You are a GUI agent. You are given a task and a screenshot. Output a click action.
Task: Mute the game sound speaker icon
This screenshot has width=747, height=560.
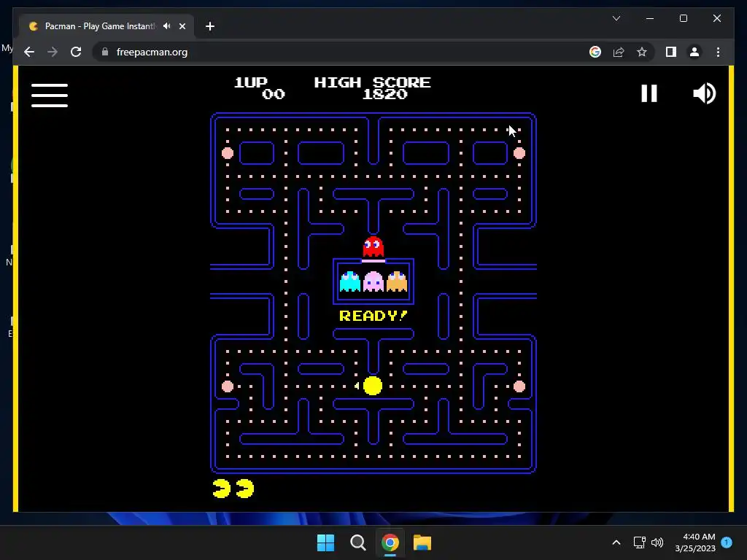click(x=704, y=93)
